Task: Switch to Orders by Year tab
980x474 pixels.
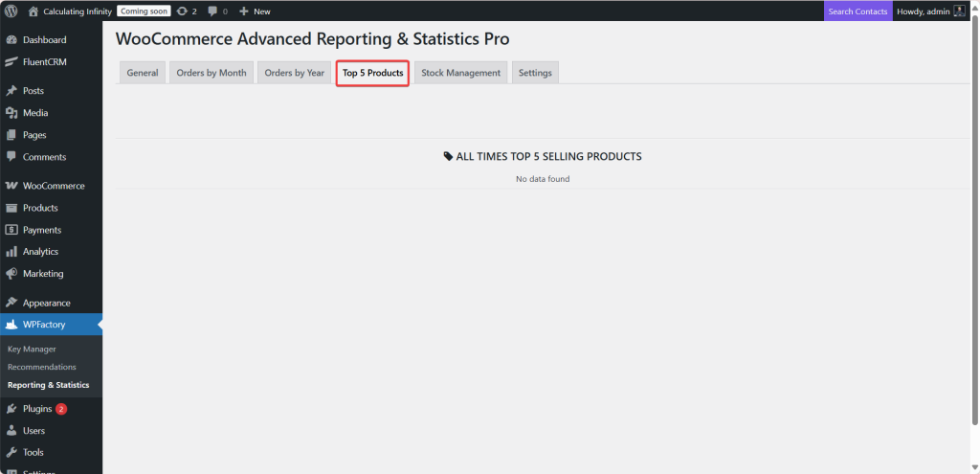Action: [295, 73]
